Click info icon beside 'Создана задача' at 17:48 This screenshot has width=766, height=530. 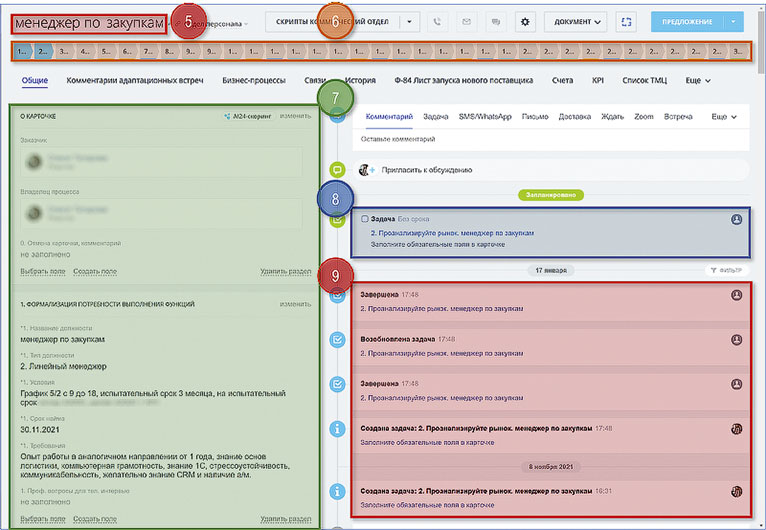337,429
